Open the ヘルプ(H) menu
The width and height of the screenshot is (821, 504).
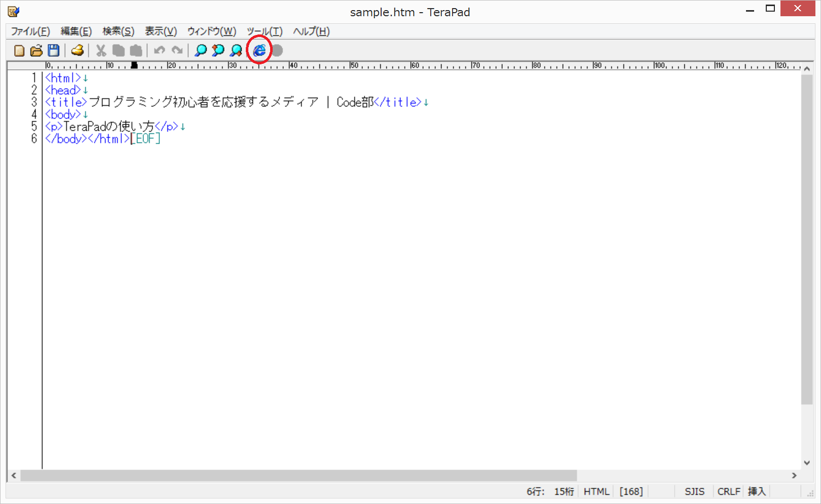pos(311,31)
